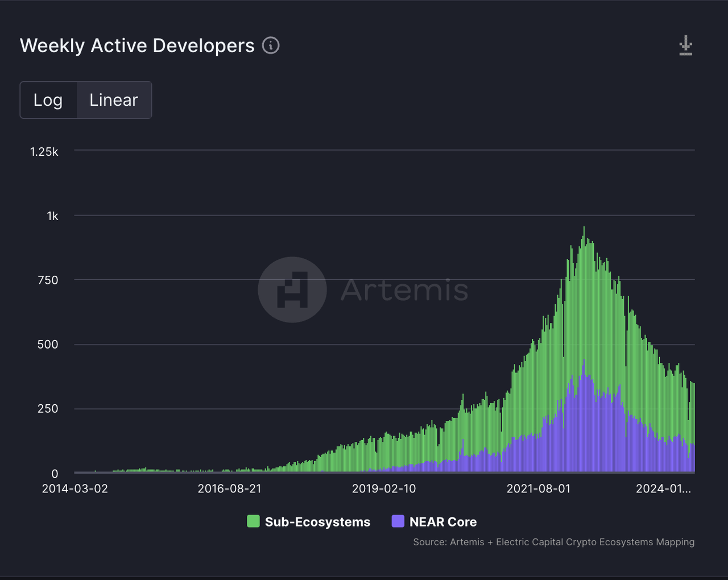The height and width of the screenshot is (580, 728).
Task: Click the truncated 2024-01... axis label
Action: 663,488
